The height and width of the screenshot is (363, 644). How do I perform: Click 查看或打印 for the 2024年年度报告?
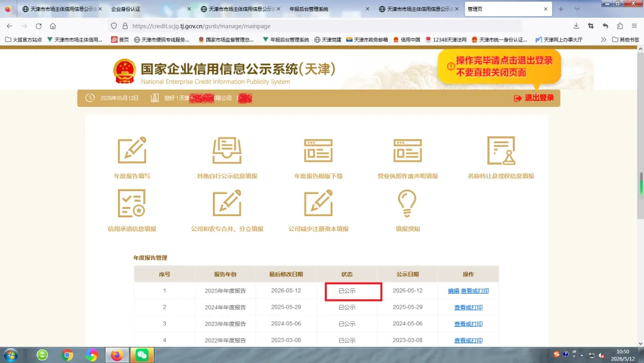coord(468,307)
